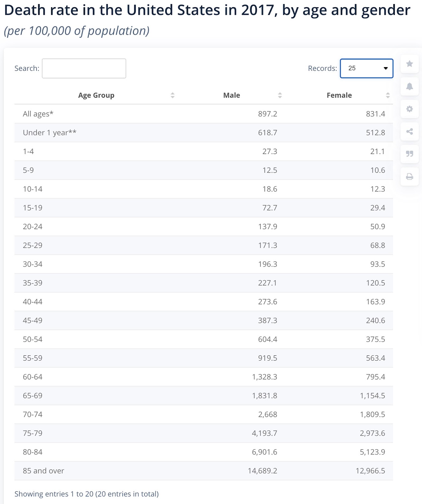Click the '25-29' age group cell
The image size is (422, 504).
(x=32, y=245)
